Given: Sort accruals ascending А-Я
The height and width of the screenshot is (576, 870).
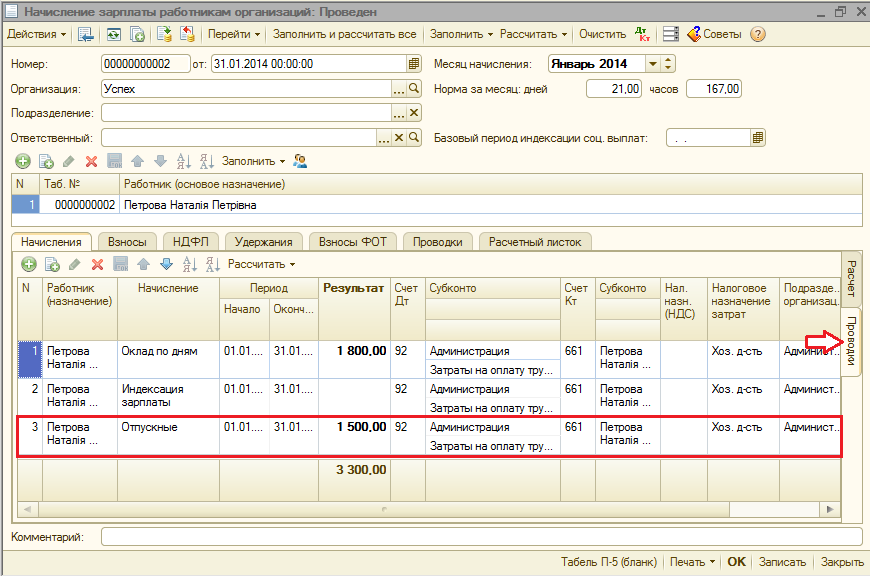Looking at the screenshot, I should pyautogui.click(x=189, y=265).
